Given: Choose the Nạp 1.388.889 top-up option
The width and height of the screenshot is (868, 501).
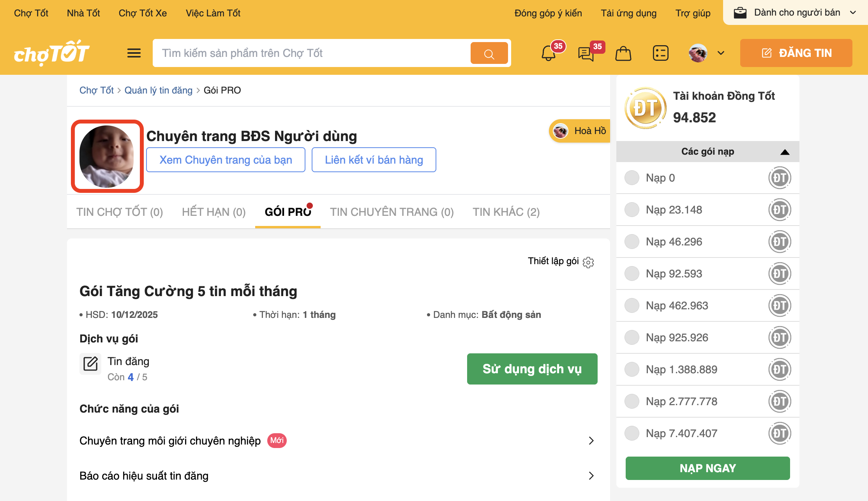Looking at the screenshot, I should (x=632, y=369).
